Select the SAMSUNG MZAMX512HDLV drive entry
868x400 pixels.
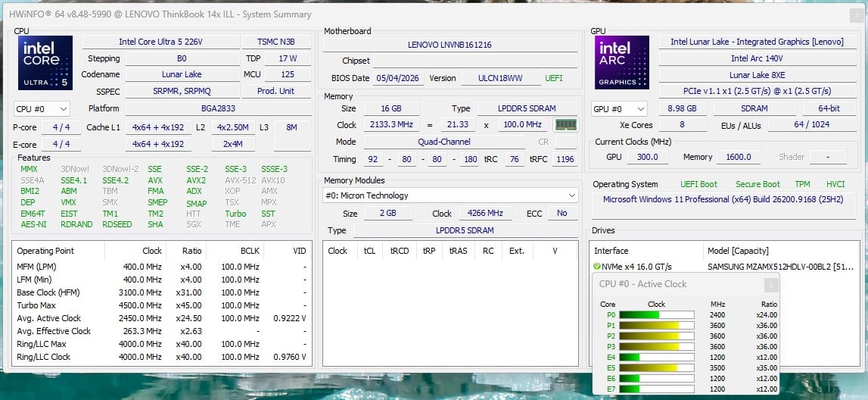click(725, 267)
